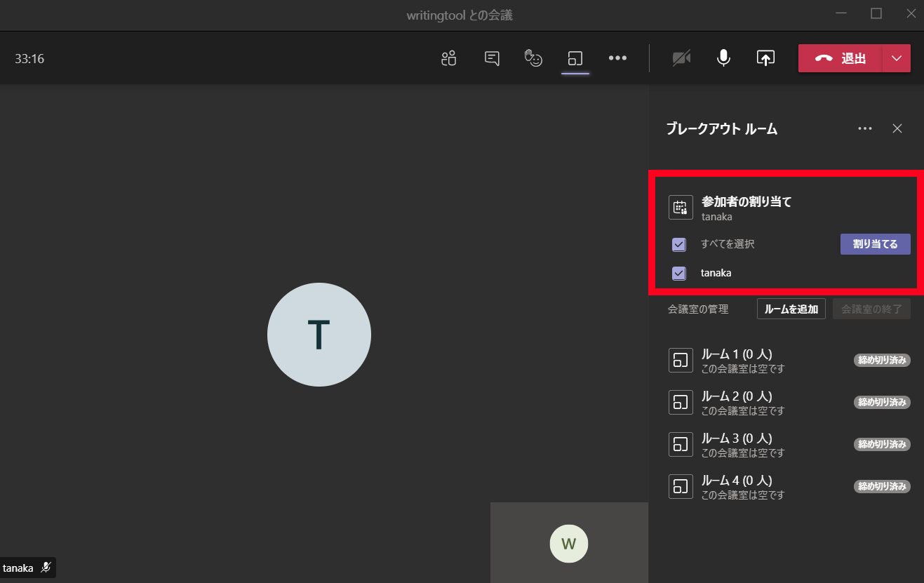This screenshot has width=924, height=583.
Task: Uncheck the tanaka participant checkbox
Action: click(x=679, y=273)
